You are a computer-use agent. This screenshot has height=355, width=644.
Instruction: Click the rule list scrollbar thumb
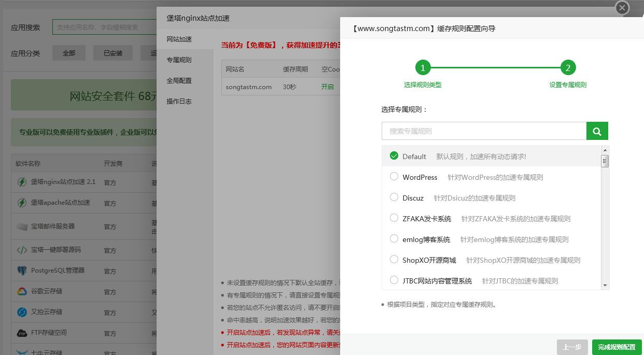click(605, 161)
